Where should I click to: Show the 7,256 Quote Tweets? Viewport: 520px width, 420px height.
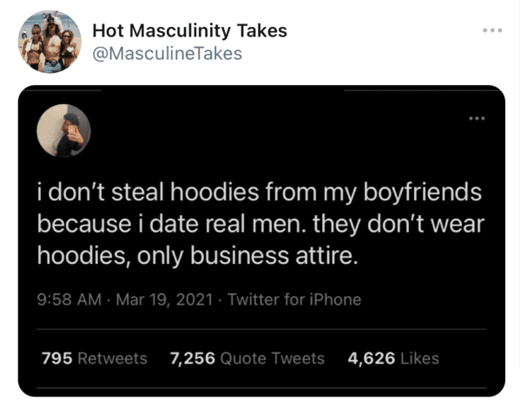point(247,358)
